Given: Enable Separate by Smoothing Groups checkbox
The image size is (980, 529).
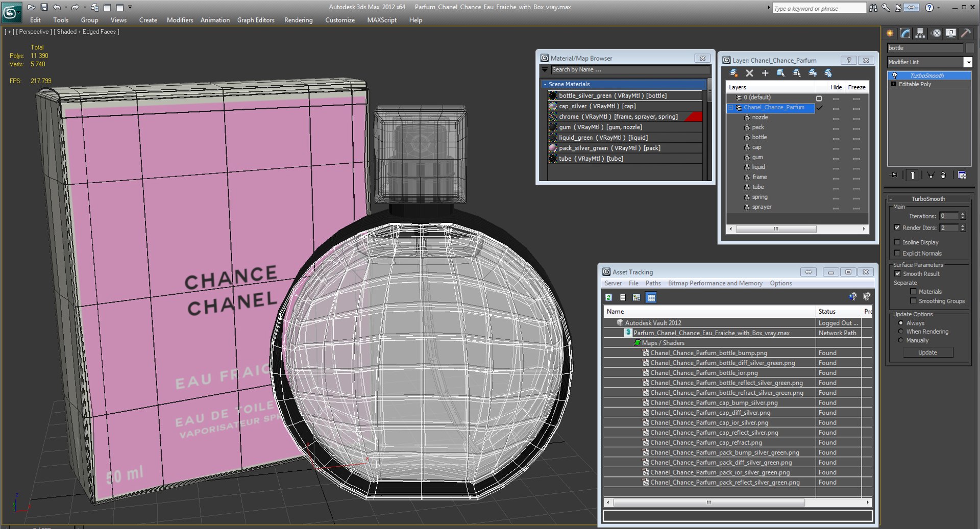Looking at the screenshot, I should click(x=913, y=301).
